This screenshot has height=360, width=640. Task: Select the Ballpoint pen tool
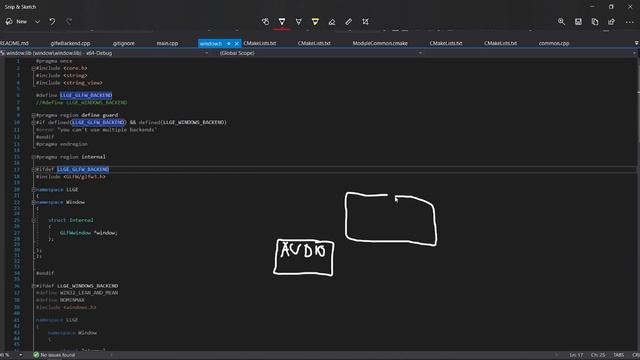click(x=282, y=22)
